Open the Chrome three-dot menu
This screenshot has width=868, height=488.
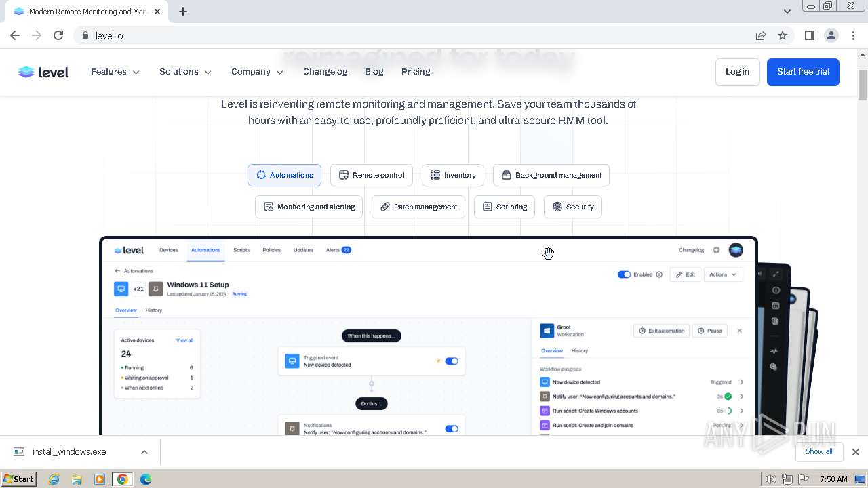854,35
